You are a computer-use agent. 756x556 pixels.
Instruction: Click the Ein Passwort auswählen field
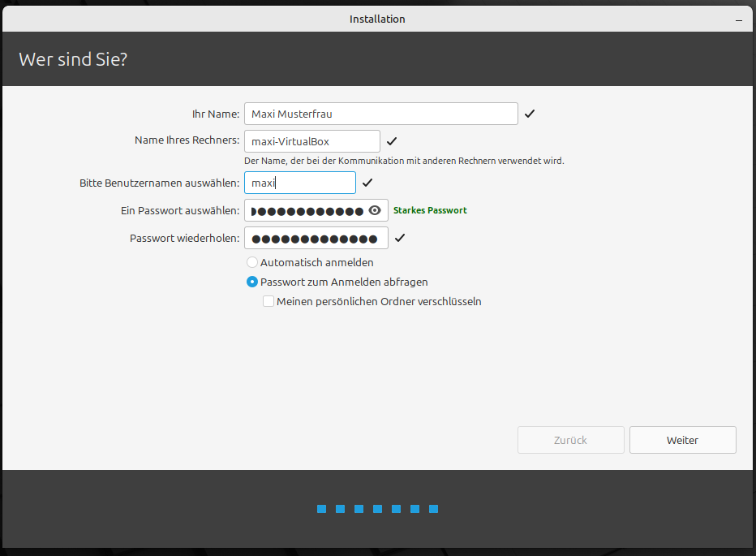(316, 210)
